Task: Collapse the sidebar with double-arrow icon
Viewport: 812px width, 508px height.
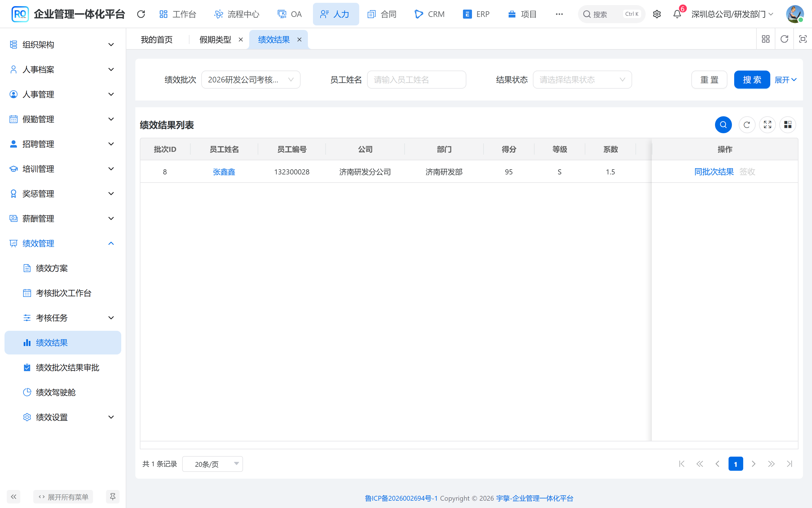Action: pyautogui.click(x=14, y=497)
